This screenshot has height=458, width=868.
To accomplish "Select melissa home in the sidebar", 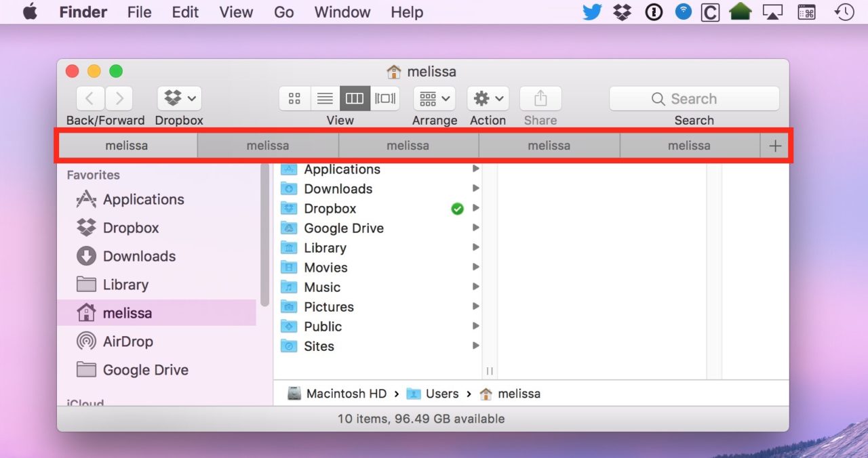I will click(x=156, y=313).
